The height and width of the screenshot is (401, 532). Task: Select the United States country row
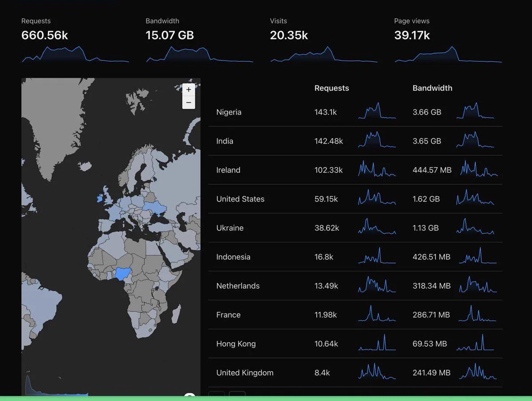pyautogui.click(x=355, y=199)
